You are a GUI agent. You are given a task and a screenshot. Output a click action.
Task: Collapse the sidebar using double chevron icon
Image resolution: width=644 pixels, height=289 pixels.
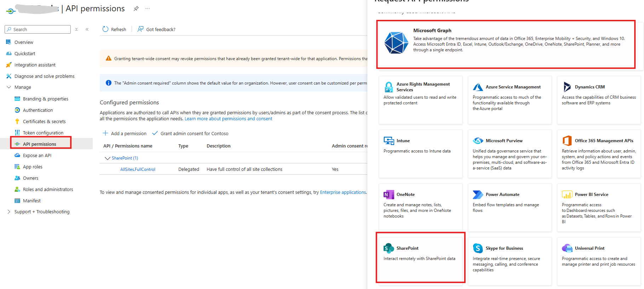87,29
